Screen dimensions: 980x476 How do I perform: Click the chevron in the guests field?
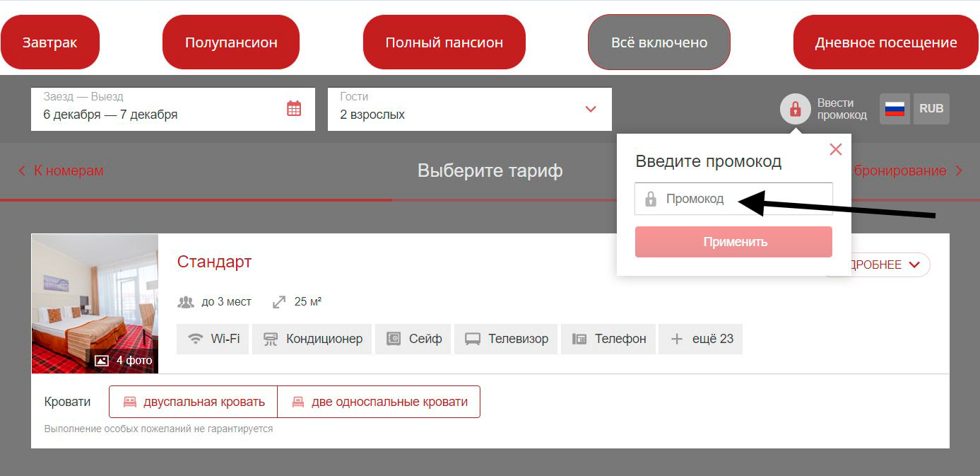(x=591, y=109)
